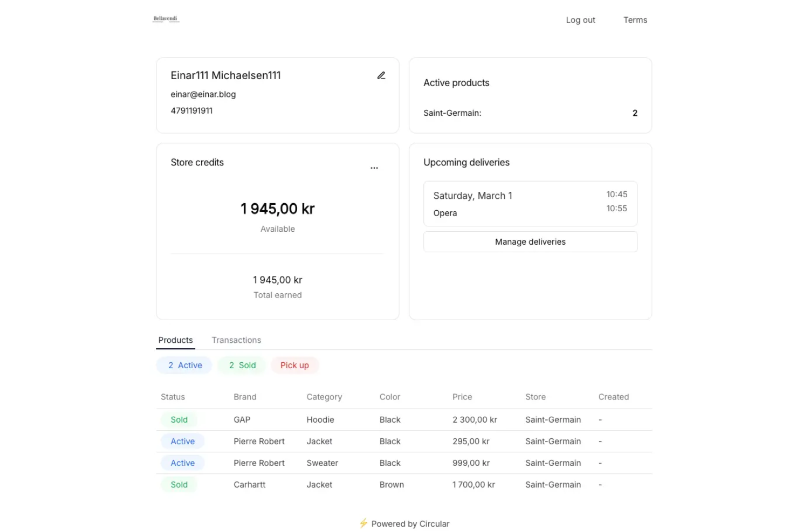Open the Status column header sorting
798x532 pixels.
tap(173, 397)
